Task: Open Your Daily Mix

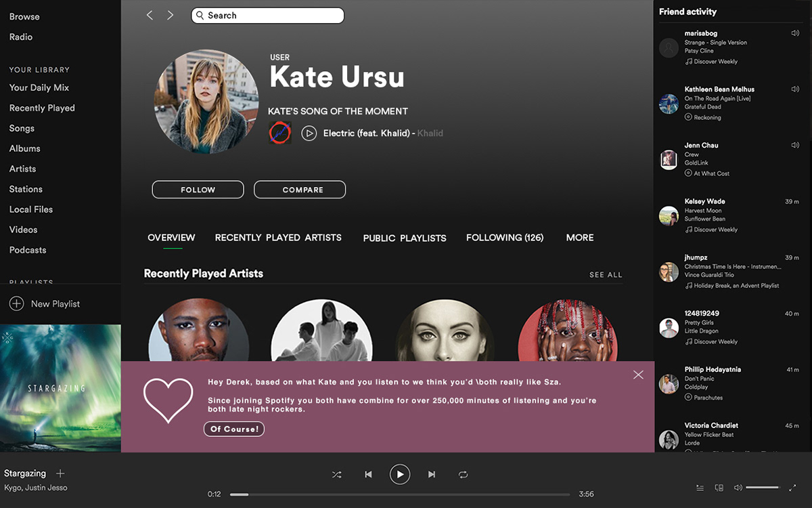Action: [39, 87]
